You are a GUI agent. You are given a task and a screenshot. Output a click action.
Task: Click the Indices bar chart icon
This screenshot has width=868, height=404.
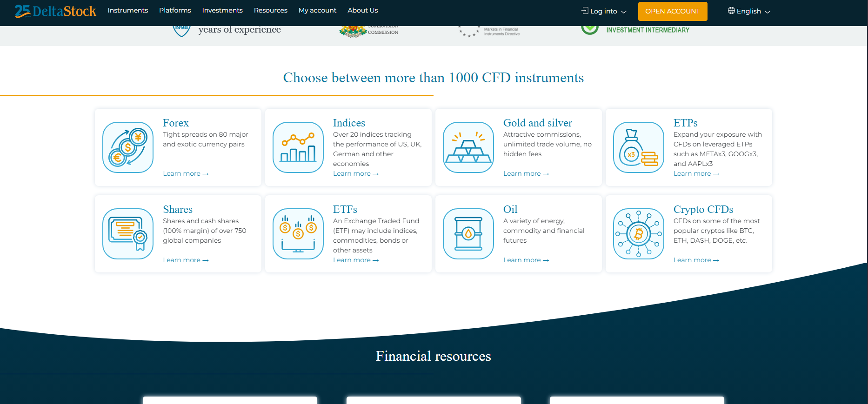(298, 147)
